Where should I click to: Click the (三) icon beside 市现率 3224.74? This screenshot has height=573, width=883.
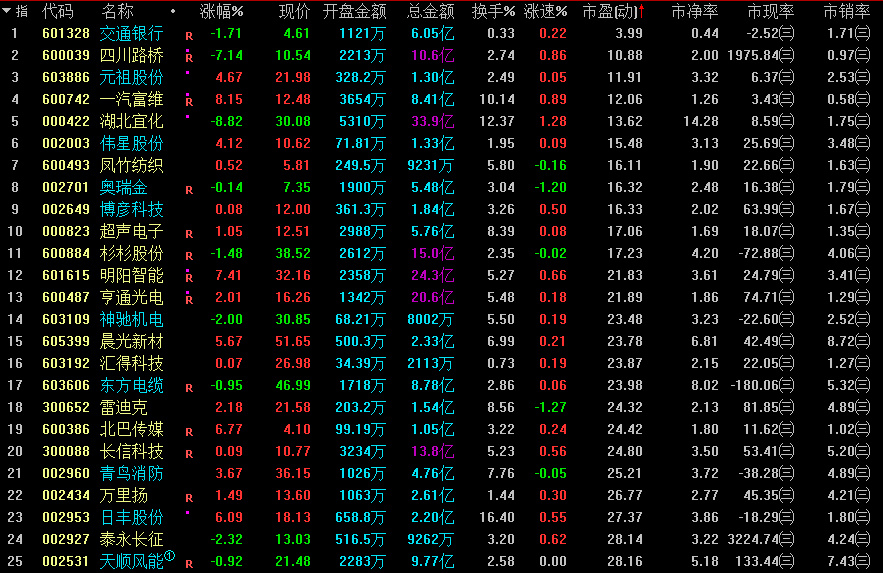click(787, 539)
